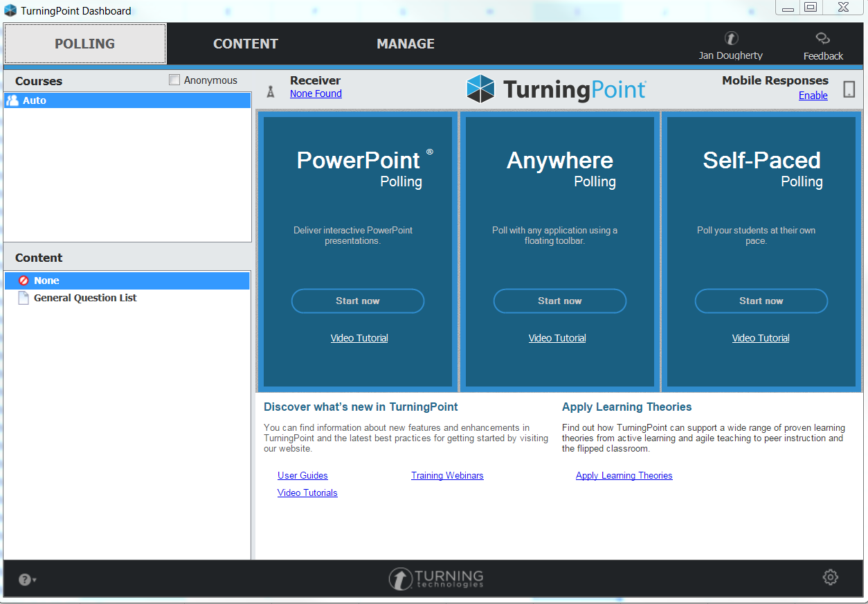Start Anywhere Polling now
868x604 pixels.
(x=560, y=301)
